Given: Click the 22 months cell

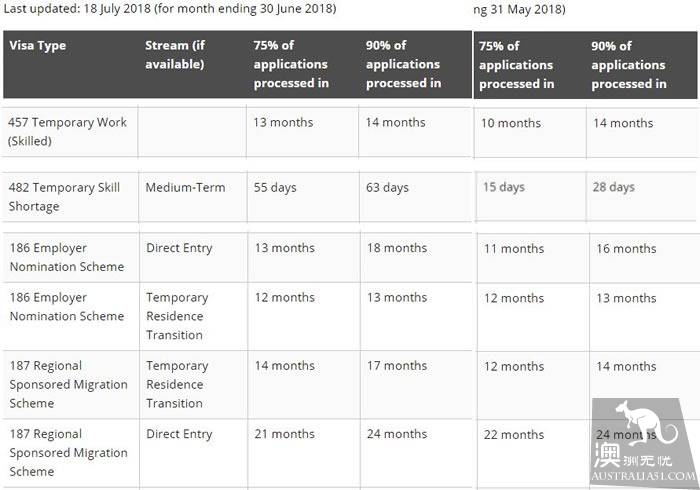Looking at the screenshot, I should (533, 453).
